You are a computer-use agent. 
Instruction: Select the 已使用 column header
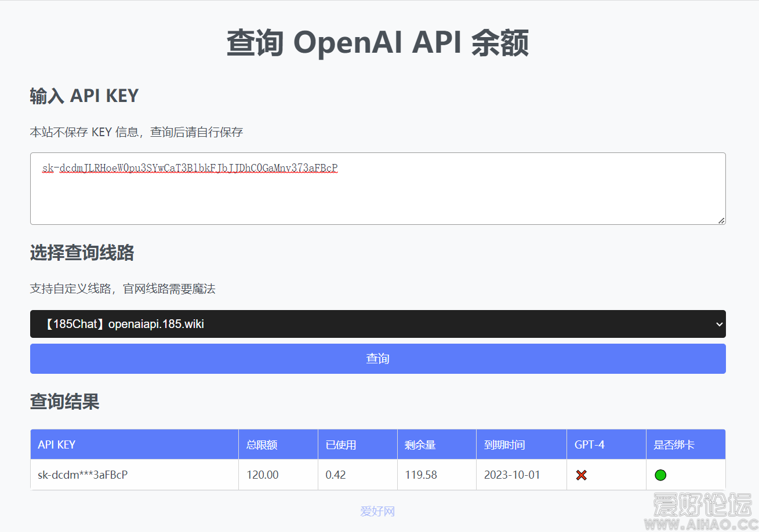tap(358, 444)
